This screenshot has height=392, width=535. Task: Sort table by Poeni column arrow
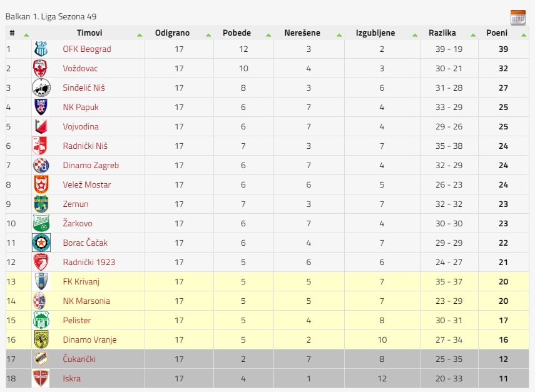tap(523, 35)
